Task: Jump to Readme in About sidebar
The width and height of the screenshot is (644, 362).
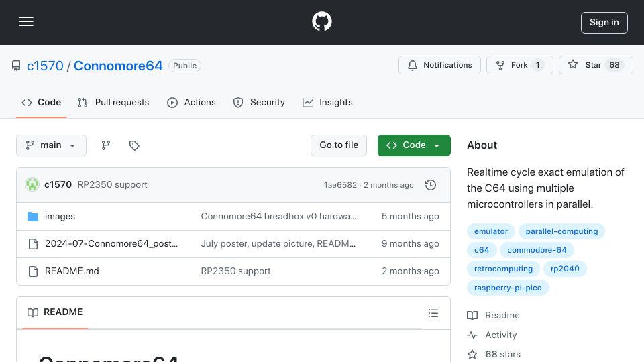Action: (493, 316)
